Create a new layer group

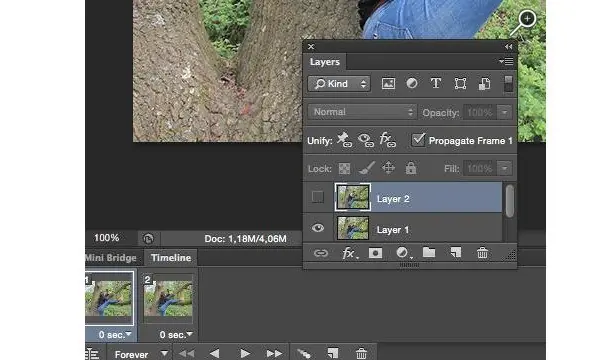tap(429, 252)
